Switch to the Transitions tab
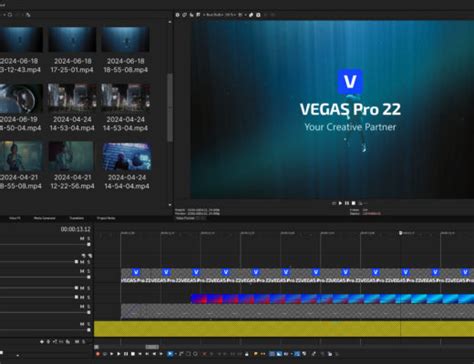 (76, 218)
